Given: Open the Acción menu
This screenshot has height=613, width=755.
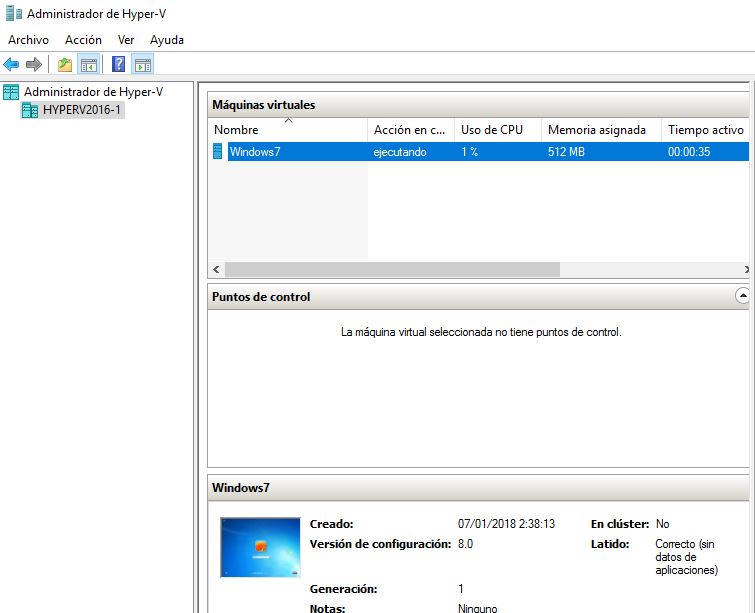Looking at the screenshot, I should [x=83, y=40].
